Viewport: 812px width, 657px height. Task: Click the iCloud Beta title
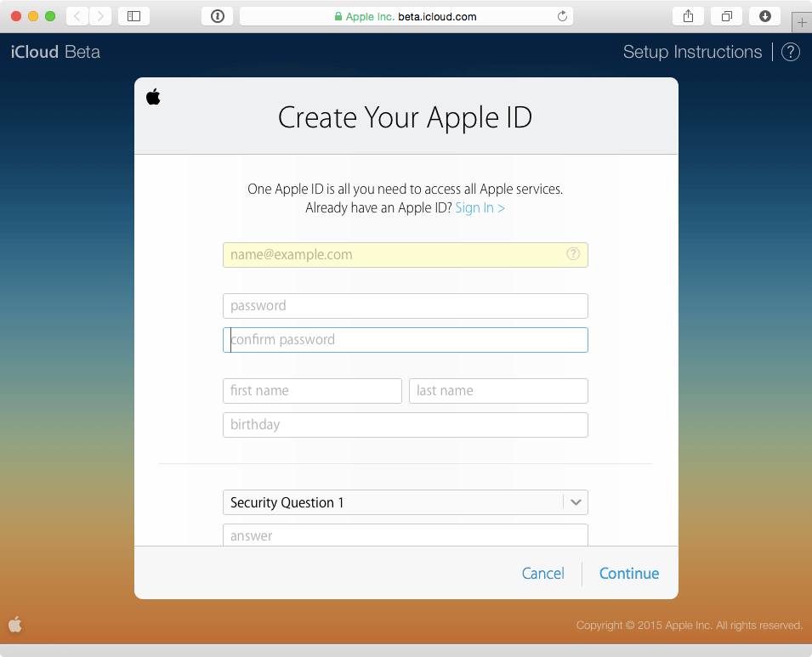pyautogui.click(x=55, y=52)
